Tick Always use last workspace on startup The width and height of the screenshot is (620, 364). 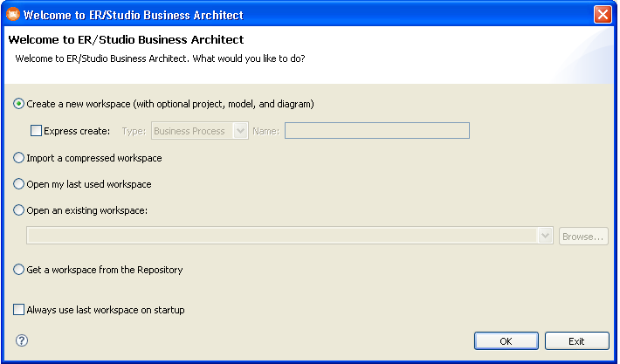click(x=18, y=310)
